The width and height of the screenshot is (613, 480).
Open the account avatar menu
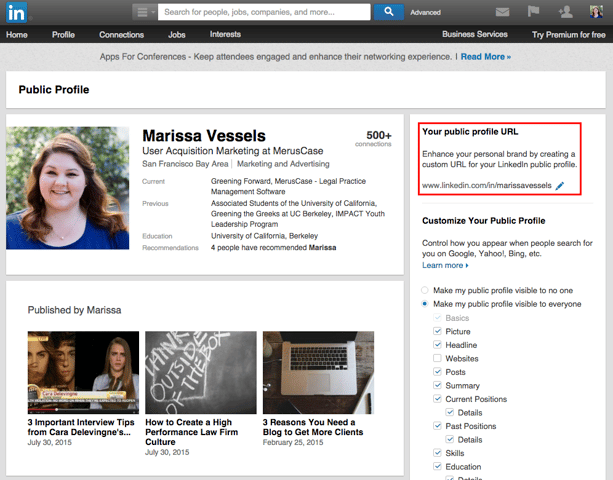pos(596,12)
